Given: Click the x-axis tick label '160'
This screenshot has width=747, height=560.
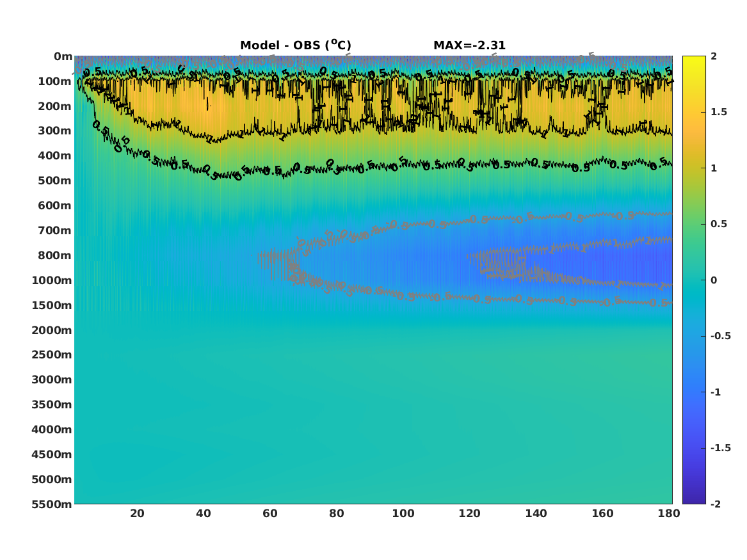Looking at the screenshot, I should 602,513.
